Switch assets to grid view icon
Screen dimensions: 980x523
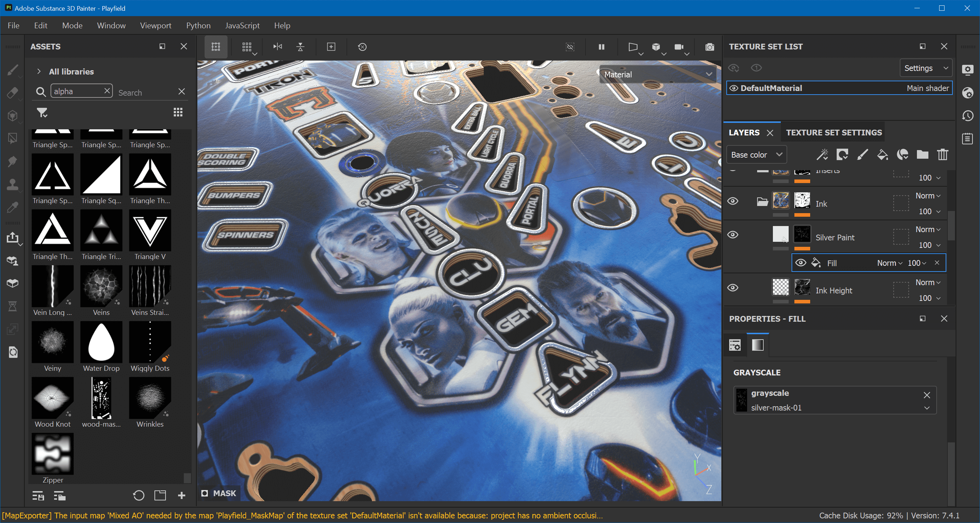click(x=178, y=112)
